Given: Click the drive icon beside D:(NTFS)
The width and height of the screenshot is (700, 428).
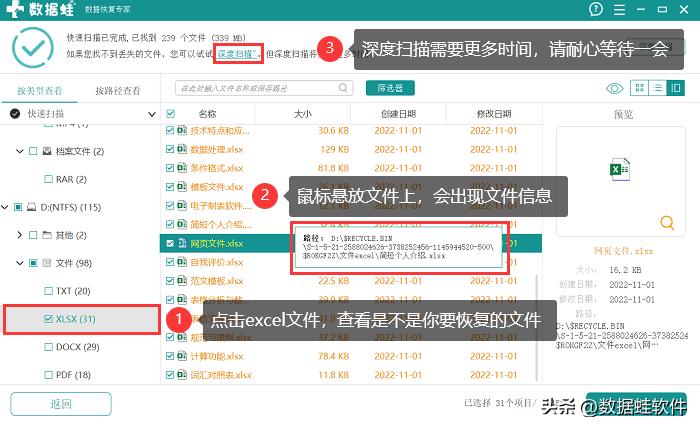Looking at the screenshot, I should (31, 207).
